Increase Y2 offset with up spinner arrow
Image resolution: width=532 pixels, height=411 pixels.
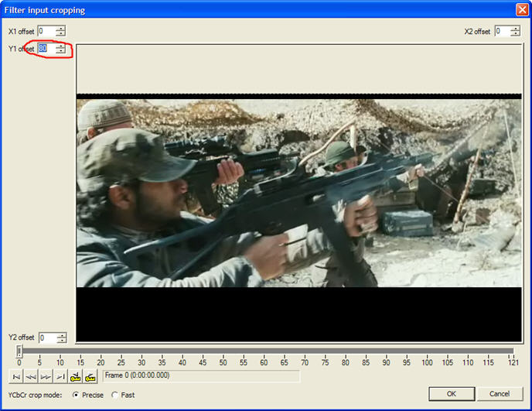[x=62, y=335]
